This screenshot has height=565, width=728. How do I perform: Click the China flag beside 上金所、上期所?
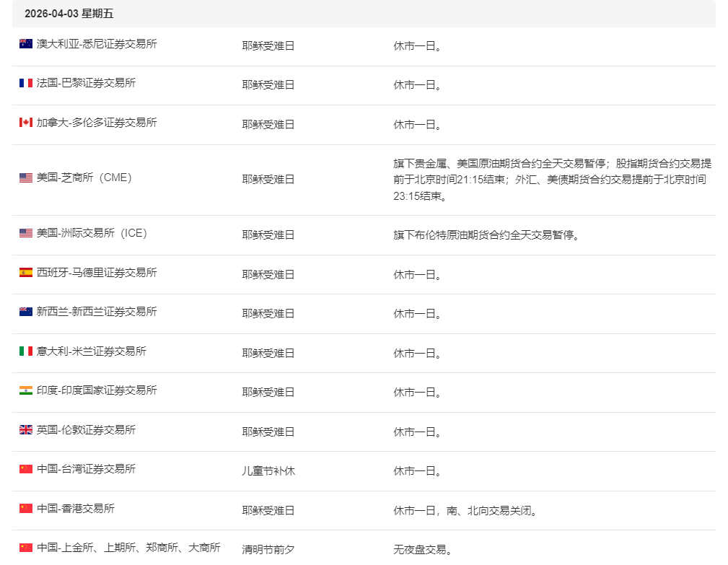tap(25, 548)
